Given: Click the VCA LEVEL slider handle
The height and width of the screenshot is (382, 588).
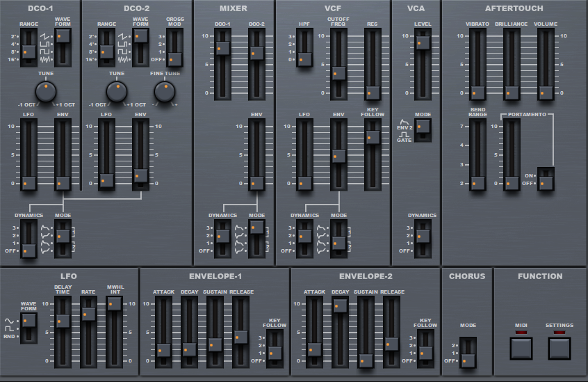Looking at the screenshot, I should tap(423, 42).
